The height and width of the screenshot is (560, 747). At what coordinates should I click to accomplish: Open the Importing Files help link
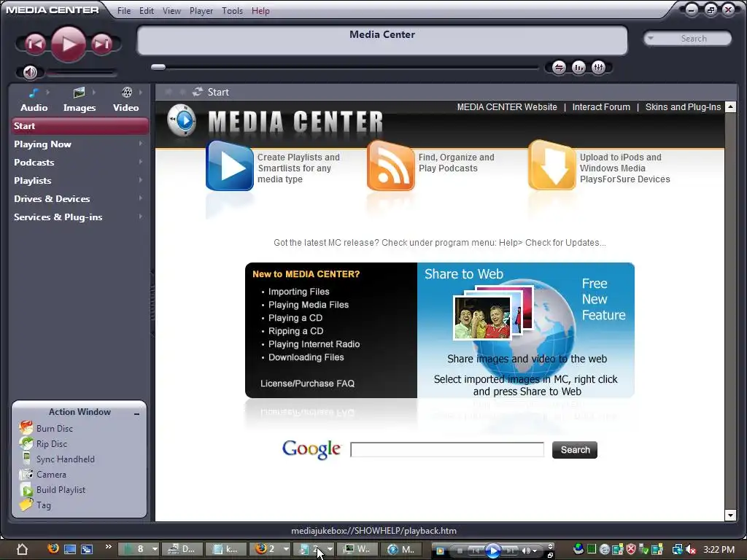click(298, 292)
